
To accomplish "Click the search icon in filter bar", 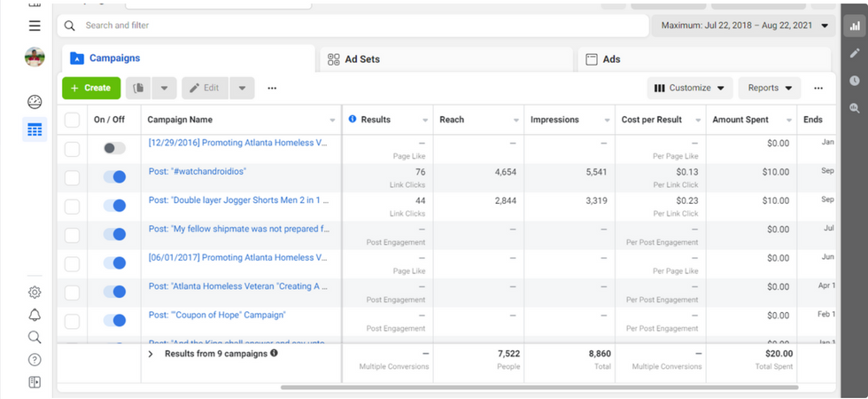I will pos(69,26).
